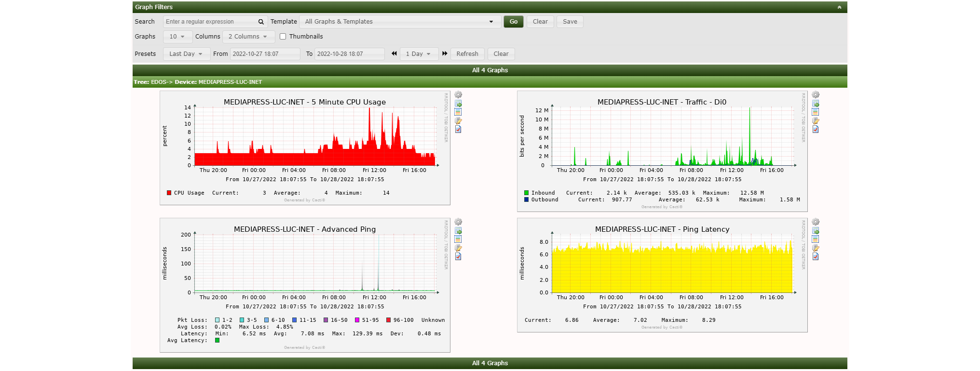Open gear utilities icon beside CPU Usage graph
Screen dimensions: 980x371
[458, 95]
